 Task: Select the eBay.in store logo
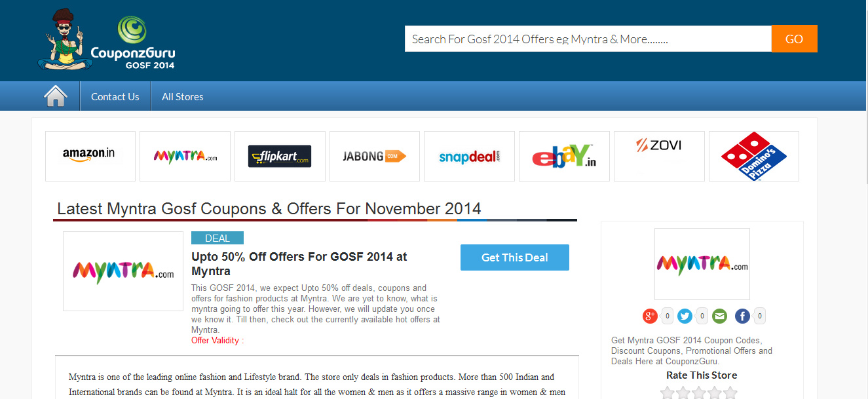coord(564,156)
